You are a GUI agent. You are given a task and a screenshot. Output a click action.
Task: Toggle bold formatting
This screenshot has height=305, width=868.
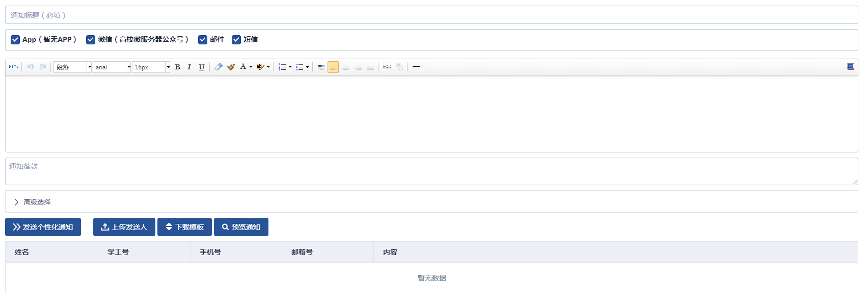(177, 67)
